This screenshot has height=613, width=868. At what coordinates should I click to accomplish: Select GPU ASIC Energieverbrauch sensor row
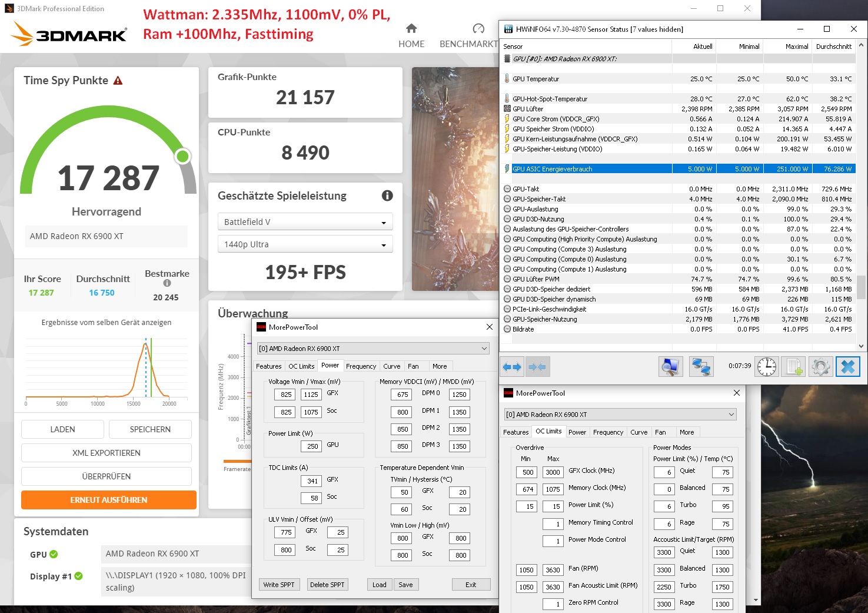tap(679, 169)
